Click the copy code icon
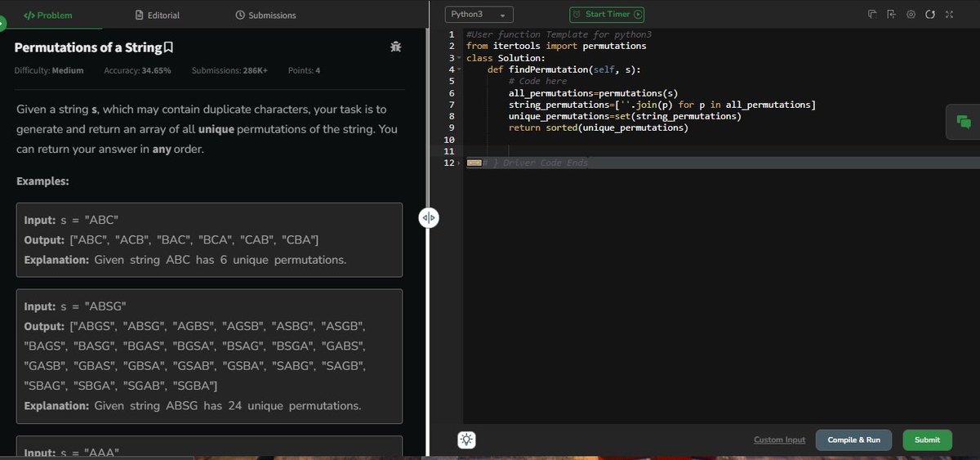The image size is (980, 460). tap(872, 15)
